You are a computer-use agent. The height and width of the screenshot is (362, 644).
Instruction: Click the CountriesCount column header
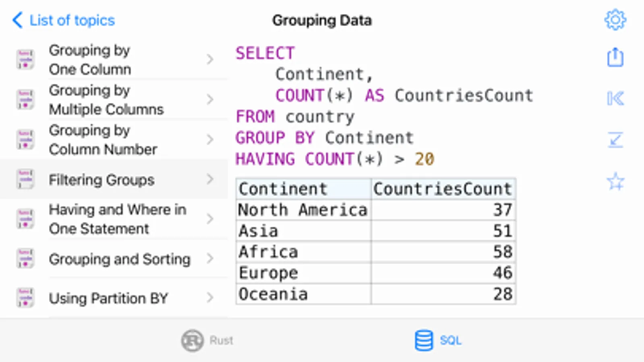(443, 189)
